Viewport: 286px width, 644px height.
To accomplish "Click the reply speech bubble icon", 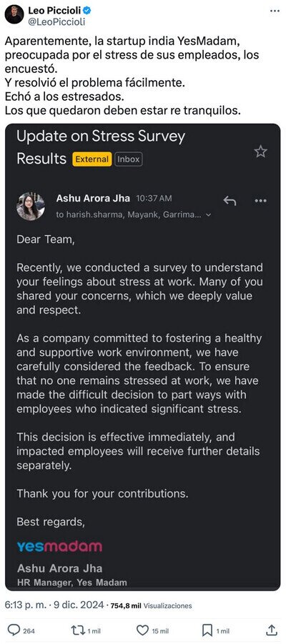I will [x=15, y=630].
